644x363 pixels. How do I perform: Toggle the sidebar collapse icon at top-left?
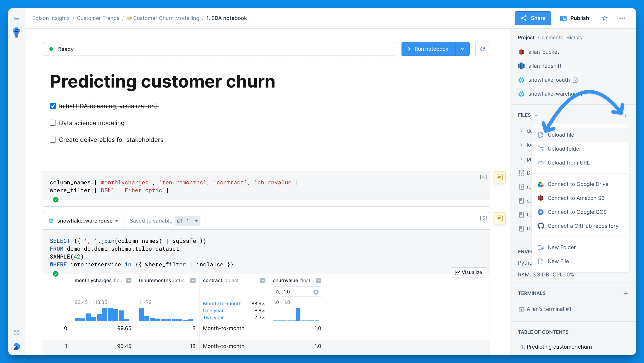pyautogui.click(x=16, y=18)
